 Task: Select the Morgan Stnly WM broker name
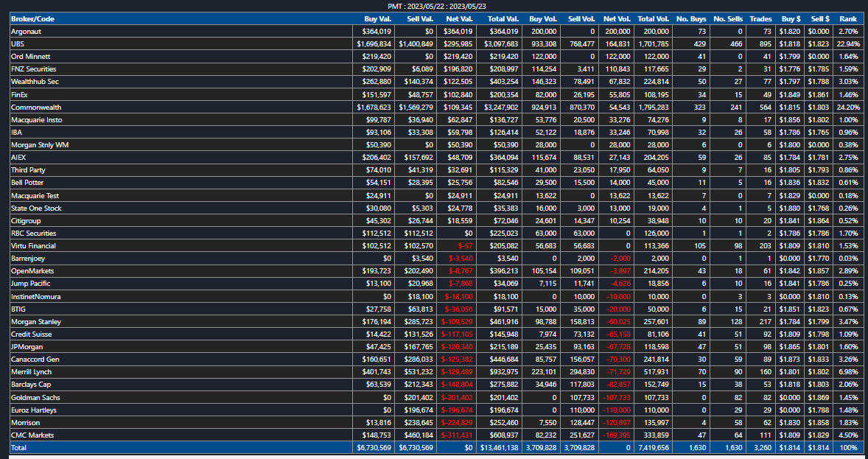click(x=40, y=145)
